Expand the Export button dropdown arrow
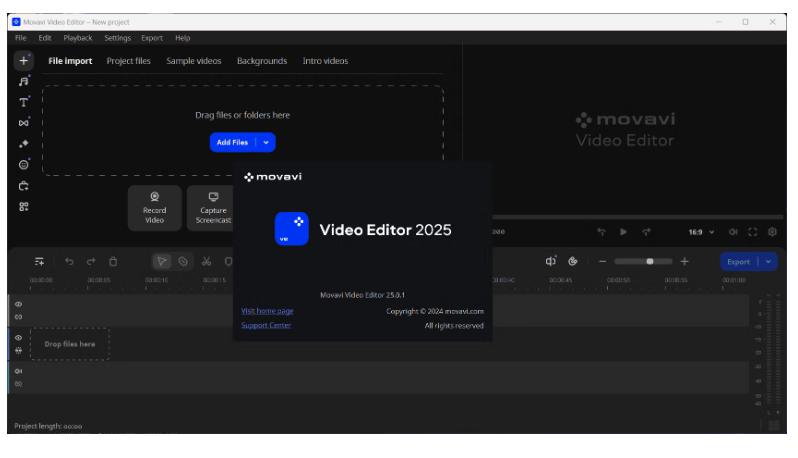Image resolution: width=798 pixels, height=458 pixels. (769, 262)
